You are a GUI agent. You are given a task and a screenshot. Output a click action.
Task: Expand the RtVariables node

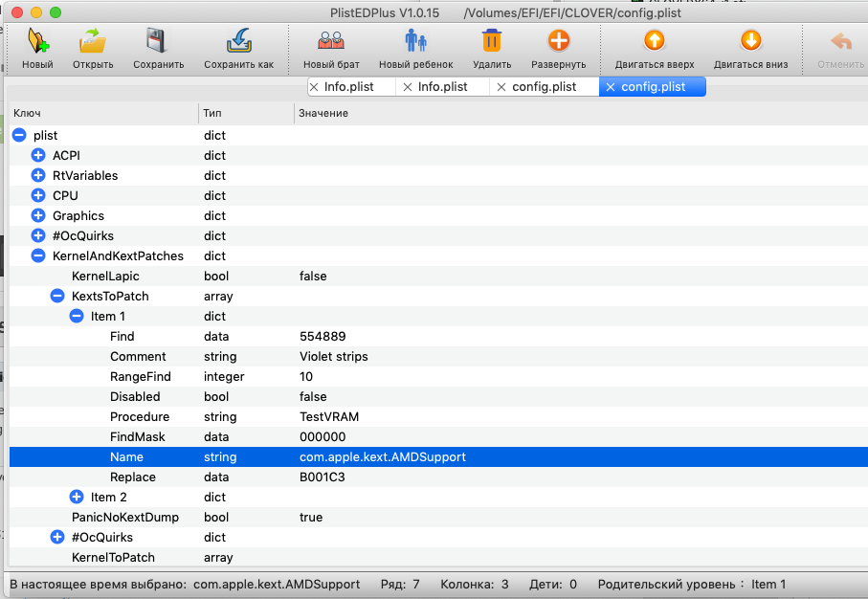pos(38,175)
